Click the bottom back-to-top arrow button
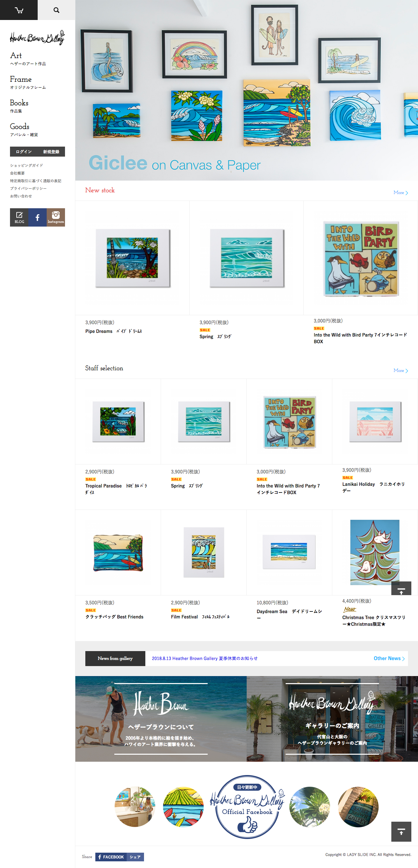Screen dimensions: 418x868 401,832
